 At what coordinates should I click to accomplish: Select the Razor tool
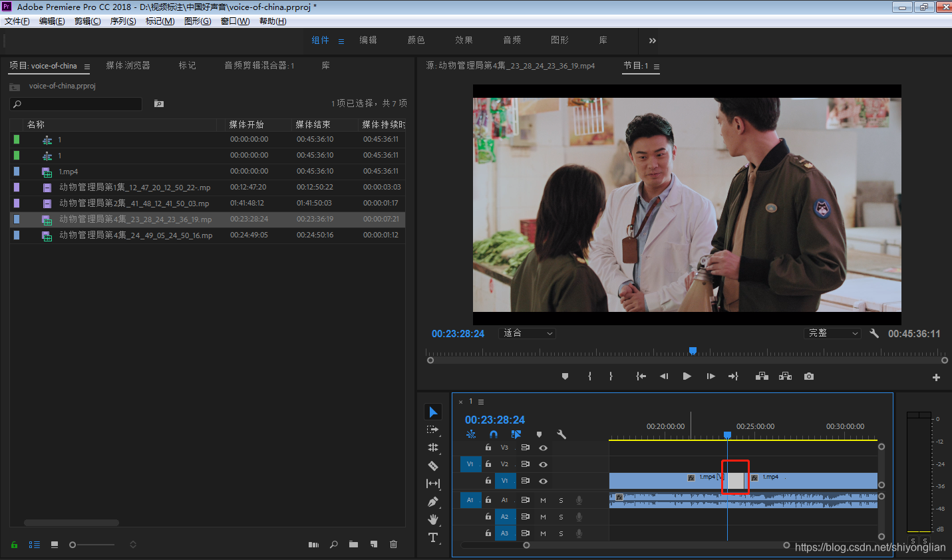coord(433,466)
